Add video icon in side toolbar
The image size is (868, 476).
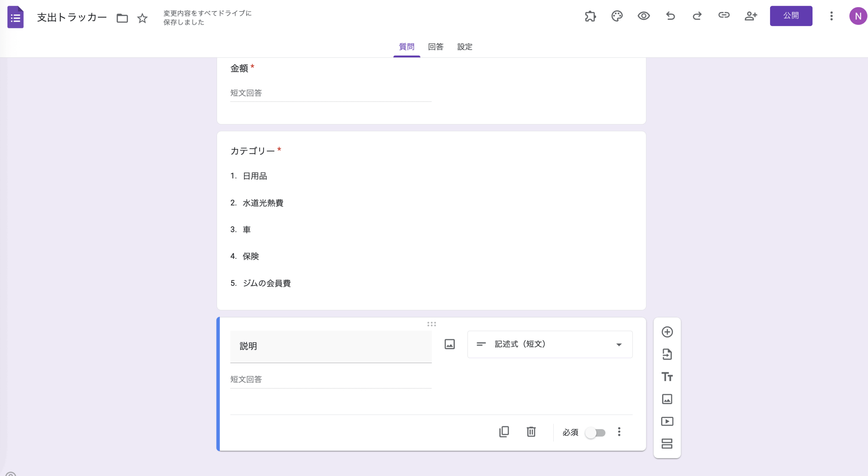[x=667, y=421]
